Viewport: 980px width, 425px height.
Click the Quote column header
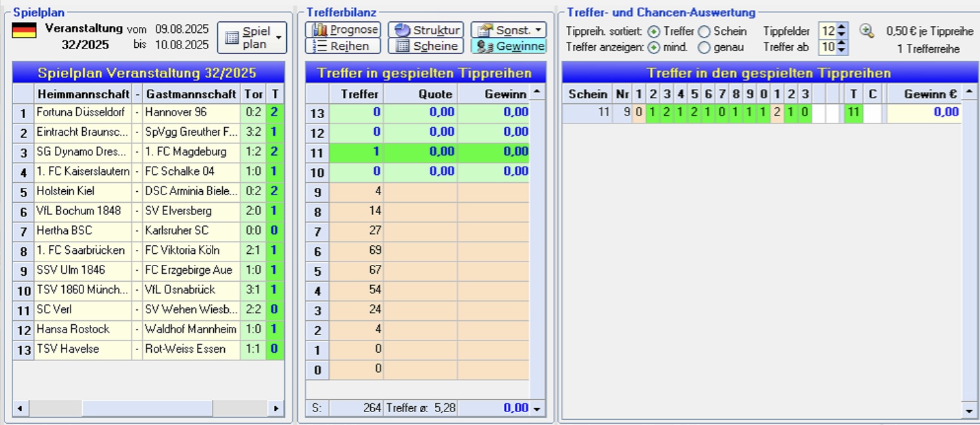[x=421, y=94]
